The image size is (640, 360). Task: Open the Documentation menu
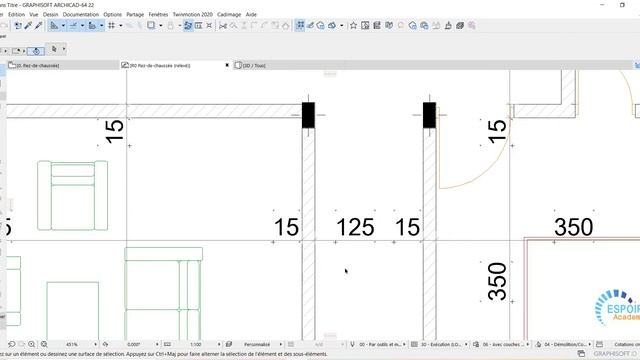[81, 14]
